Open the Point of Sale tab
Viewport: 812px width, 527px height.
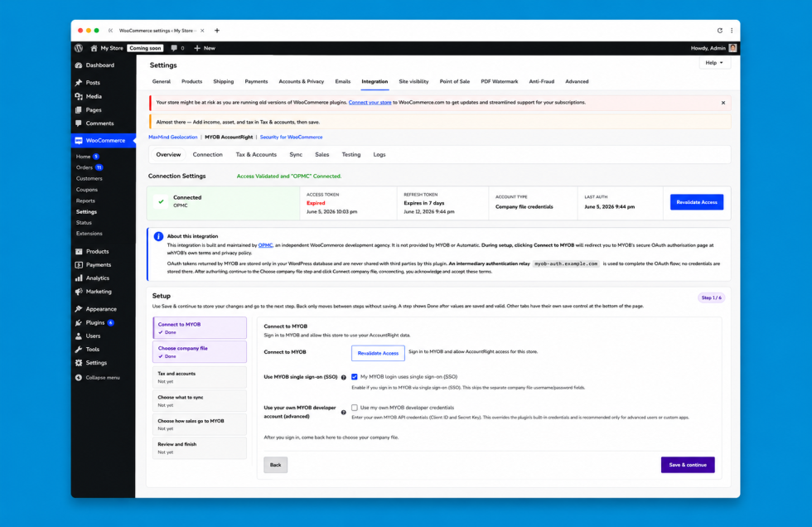(x=454, y=82)
